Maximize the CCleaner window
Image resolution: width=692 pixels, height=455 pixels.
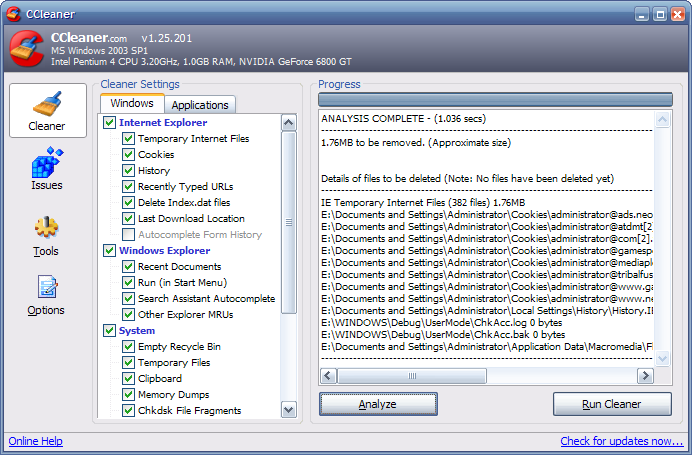[660, 14]
